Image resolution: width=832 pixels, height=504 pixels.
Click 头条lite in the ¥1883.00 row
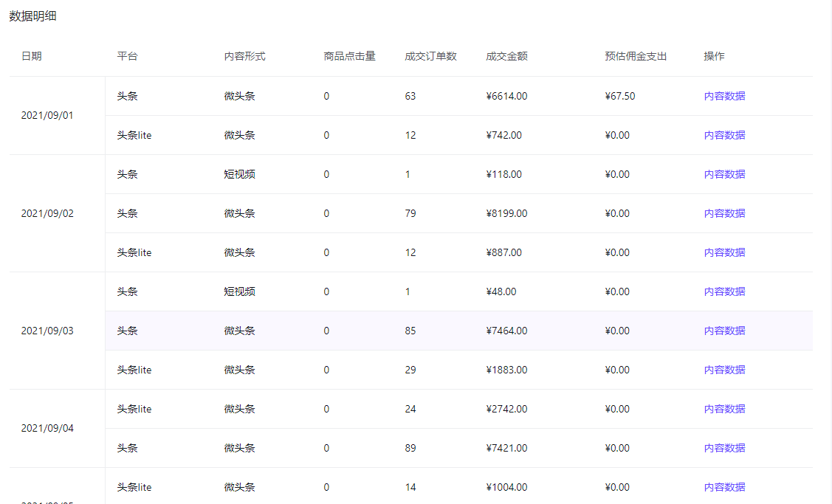point(134,370)
